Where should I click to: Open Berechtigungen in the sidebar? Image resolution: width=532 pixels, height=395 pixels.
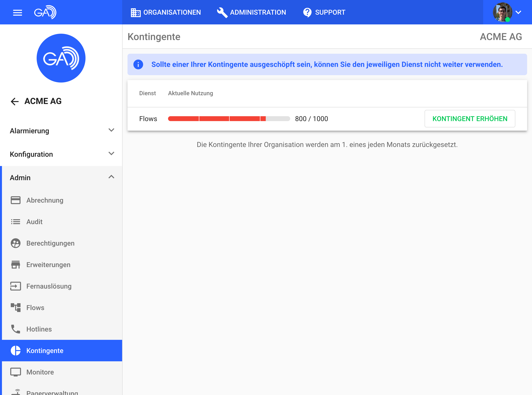62,243
